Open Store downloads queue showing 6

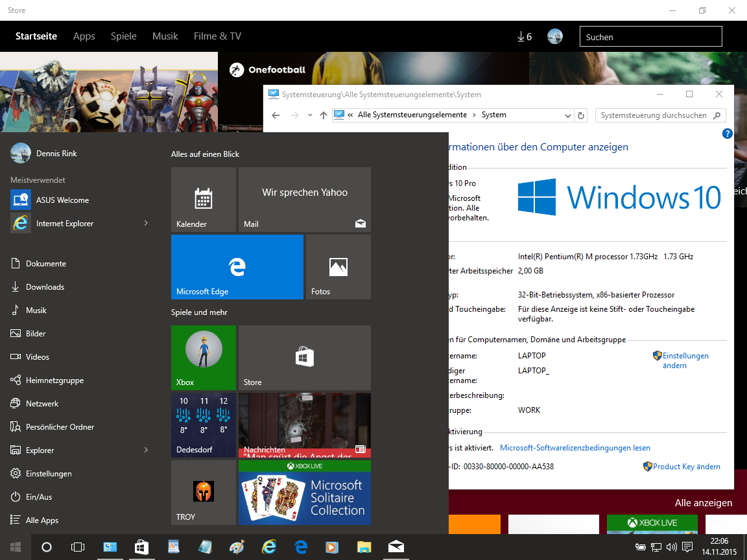tap(525, 37)
